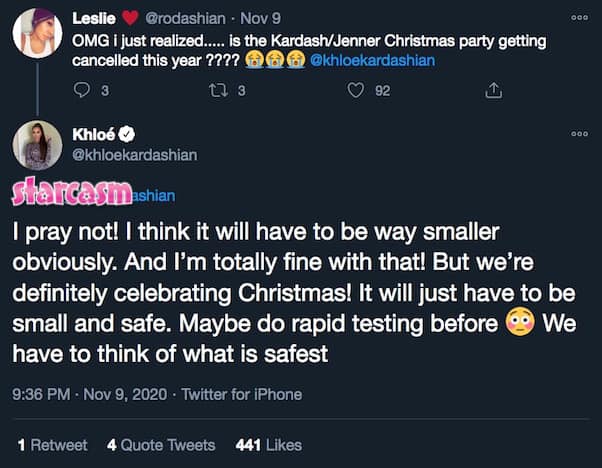This screenshot has height=468, width=602.
Task: View the 1 Retweet list
Action: [x=53, y=445]
